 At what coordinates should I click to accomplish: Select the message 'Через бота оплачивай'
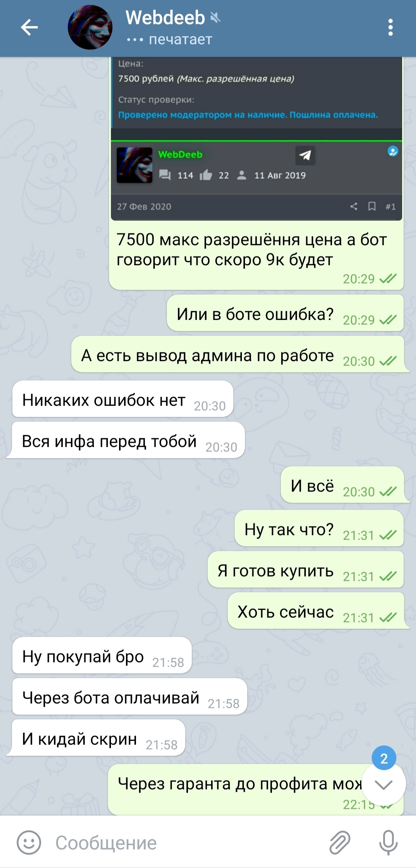[x=129, y=697]
